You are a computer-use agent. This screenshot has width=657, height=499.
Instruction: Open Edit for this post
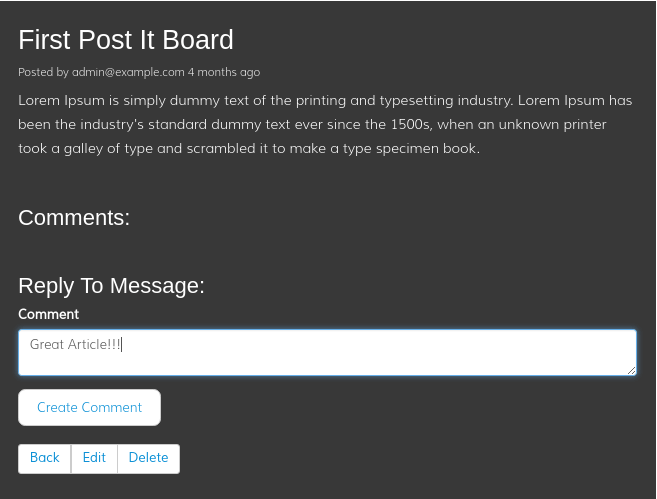(94, 458)
